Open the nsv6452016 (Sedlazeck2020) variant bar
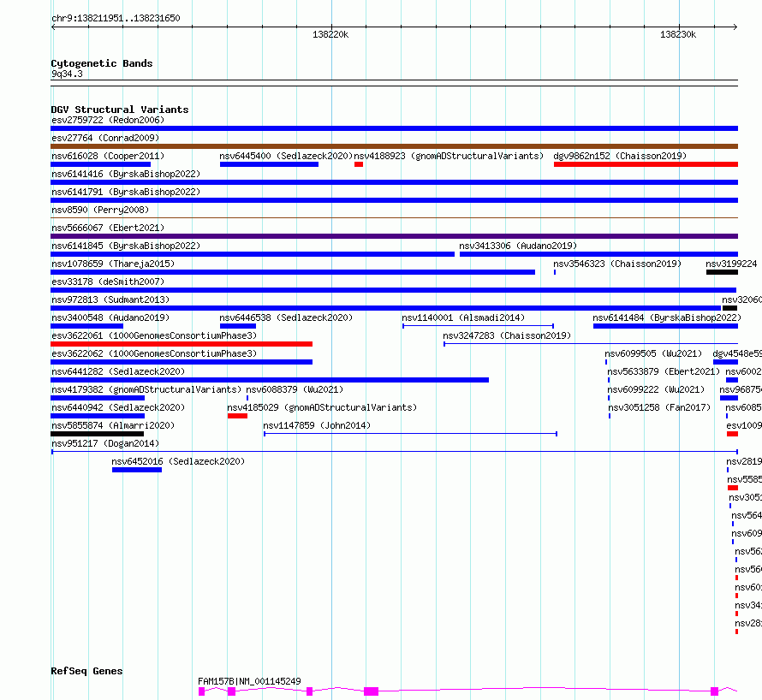Screen dimensions: 762x700 point(136,470)
